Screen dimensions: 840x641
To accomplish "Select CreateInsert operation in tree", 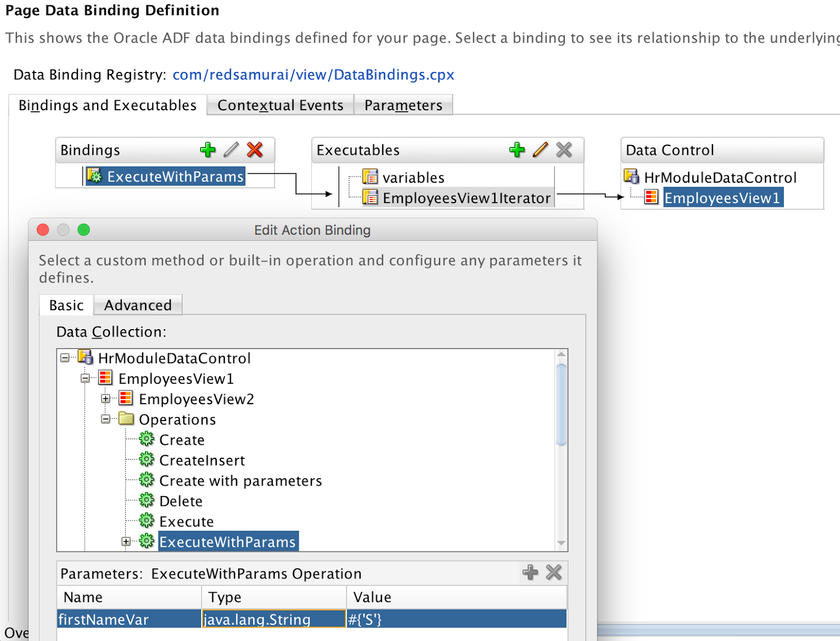I will 202,460.
